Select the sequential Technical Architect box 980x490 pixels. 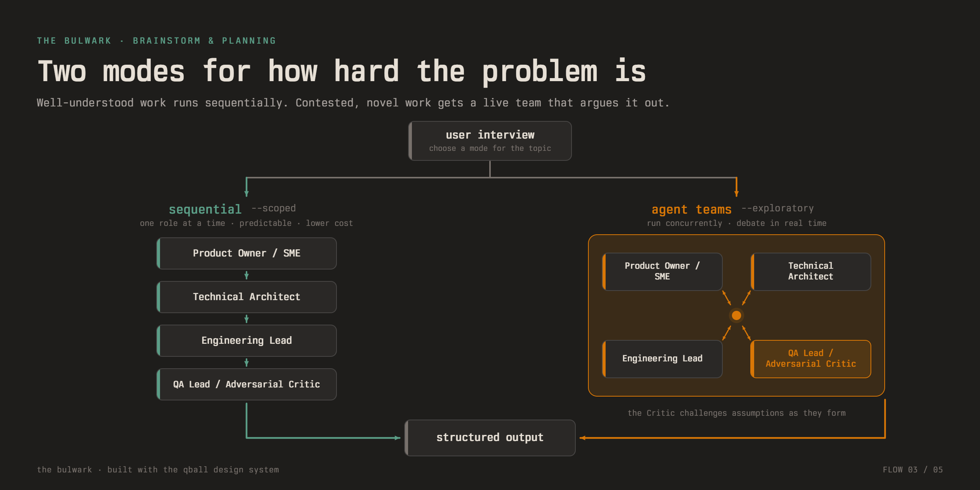tap(247, 297)
